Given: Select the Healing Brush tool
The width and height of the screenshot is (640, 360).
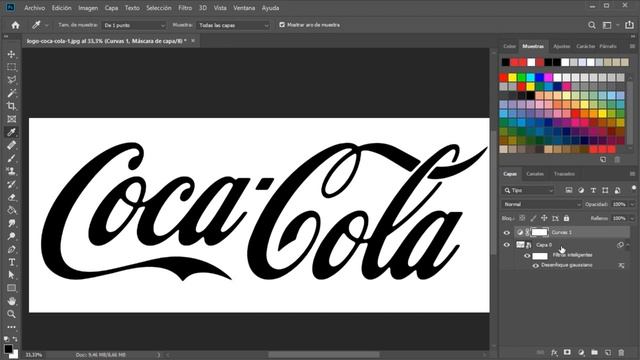Looking at the screenshot, I should coord(11,145).
